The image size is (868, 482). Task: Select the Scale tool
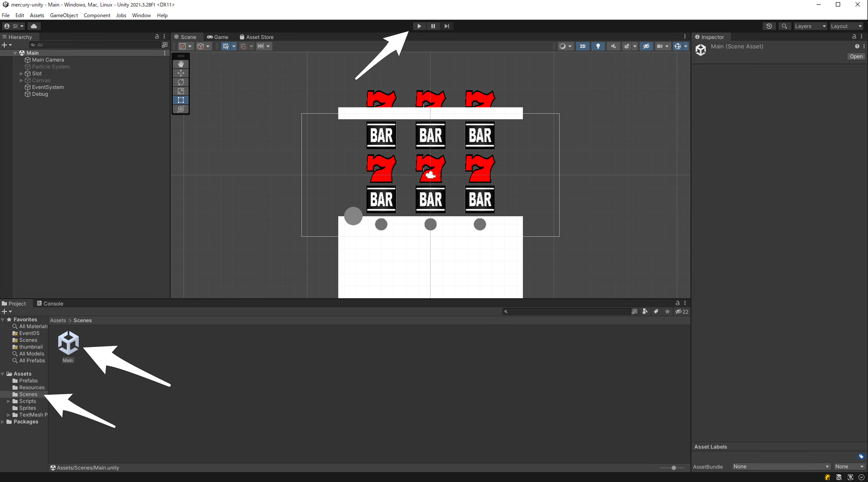[x=181, y=91]
